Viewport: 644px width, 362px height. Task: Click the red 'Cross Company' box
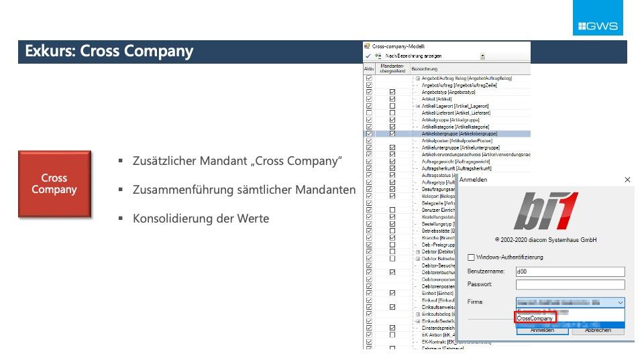(x=54, y=184)
